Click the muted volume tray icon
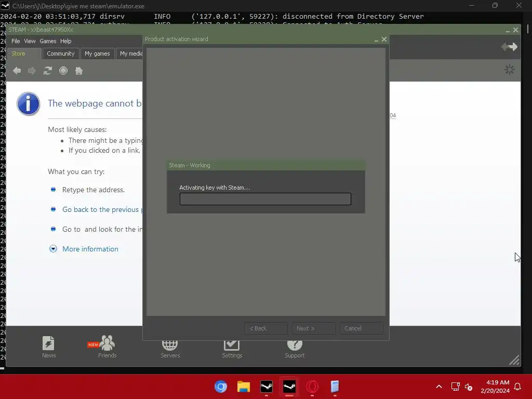This screenshot has height=399, width=532. [469, 387]
